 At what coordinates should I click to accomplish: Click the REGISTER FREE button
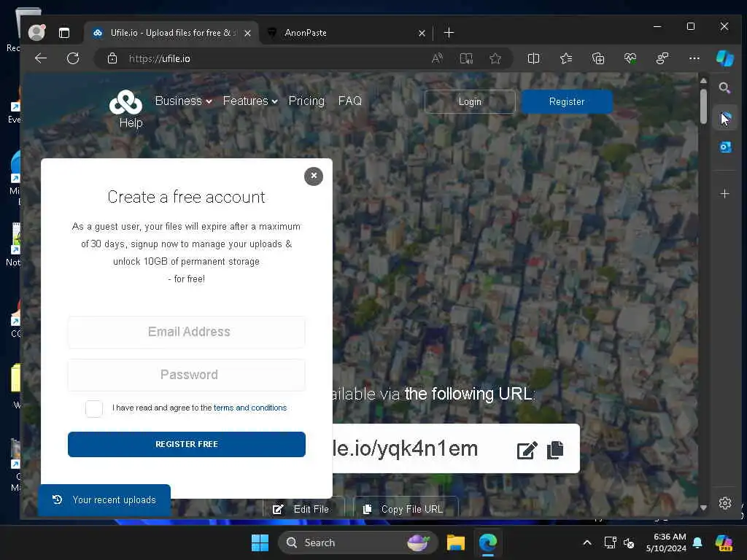187,444
